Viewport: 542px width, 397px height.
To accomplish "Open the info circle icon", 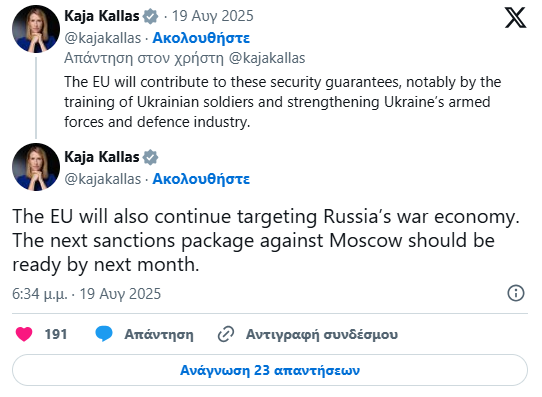I will point(516,293).
